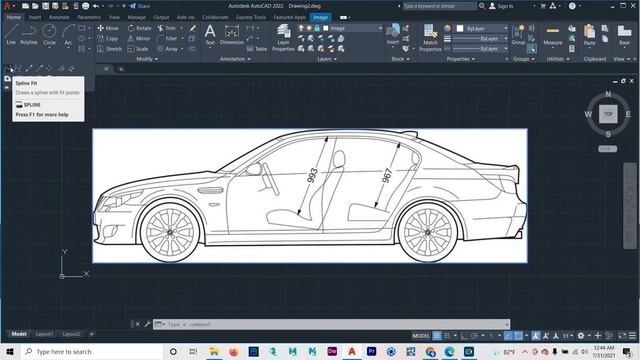Screen dimensions: 640x360
Task: Click the Plot printer icon
Action: pos(85,6)
